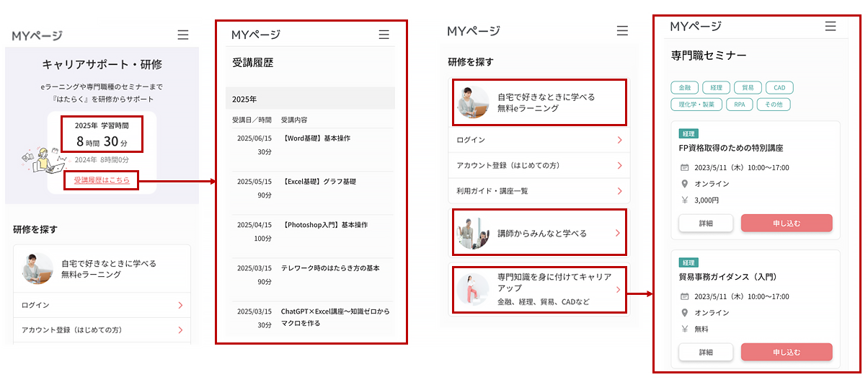The image size is (868, 385).
Task: Click calendar icon in FP資格取得 seminar card
Action: (684, 168)
